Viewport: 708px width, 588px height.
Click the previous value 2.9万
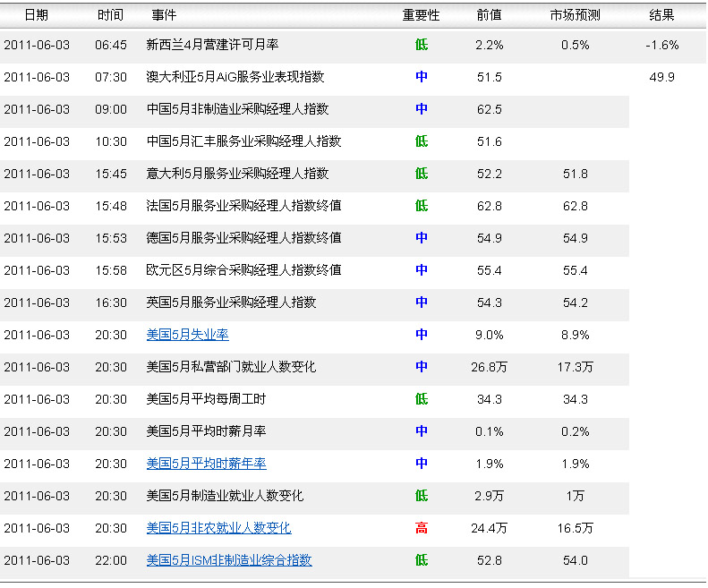[489, 496]
